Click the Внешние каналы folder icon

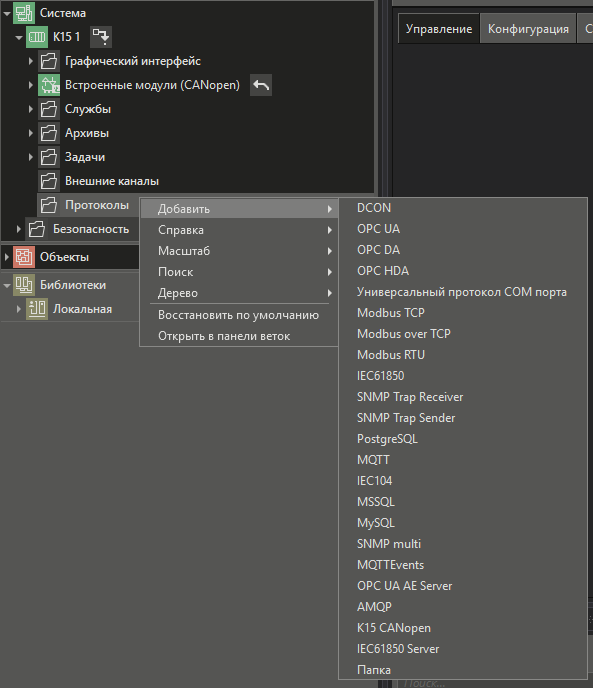49,181
